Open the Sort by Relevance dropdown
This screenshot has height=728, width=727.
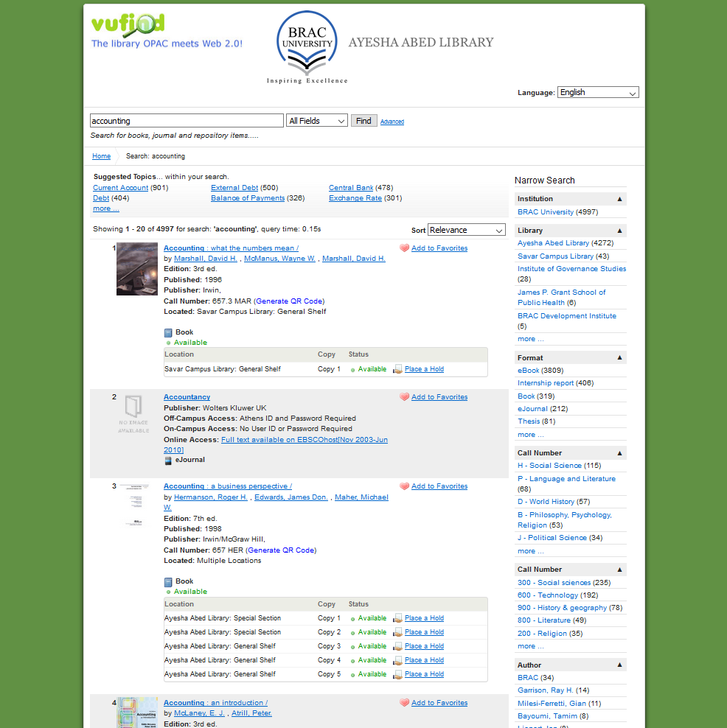467,230
